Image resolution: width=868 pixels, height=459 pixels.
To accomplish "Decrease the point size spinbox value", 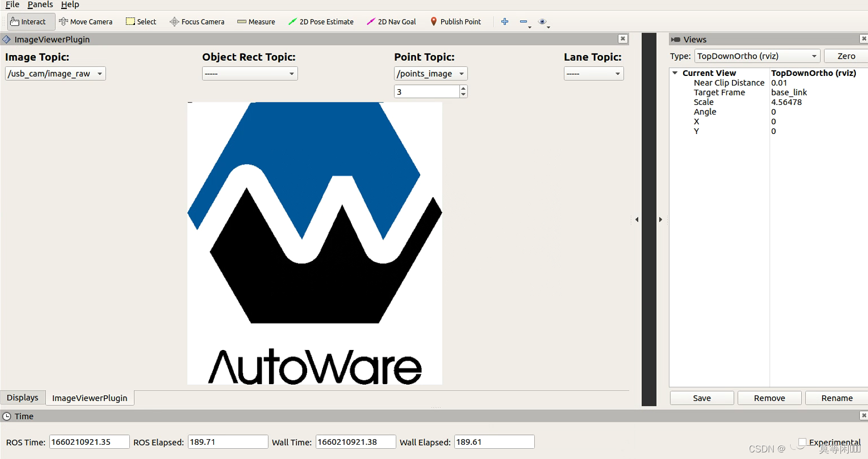I will pyautogui.click(x=463, y=94).
